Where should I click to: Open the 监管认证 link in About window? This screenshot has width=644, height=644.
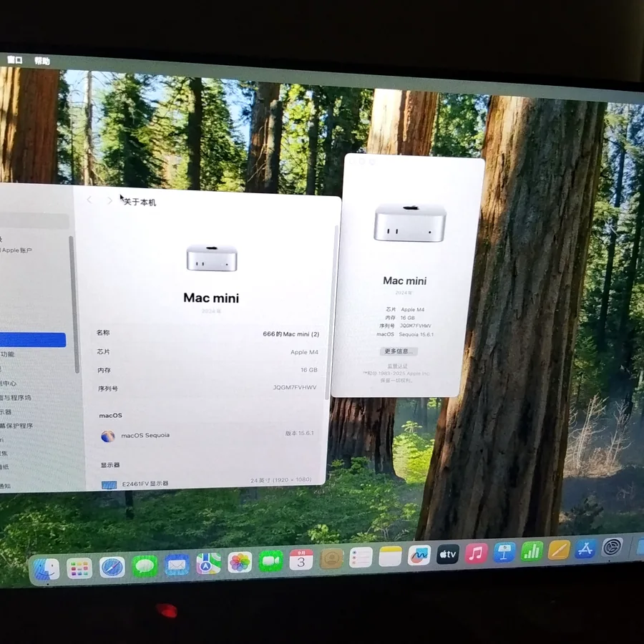(x=397, y=366)
